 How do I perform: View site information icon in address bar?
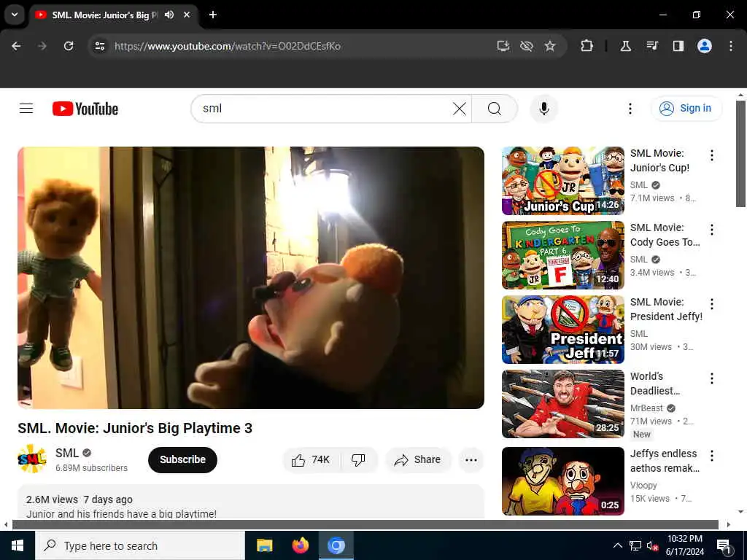click(99, 46)
